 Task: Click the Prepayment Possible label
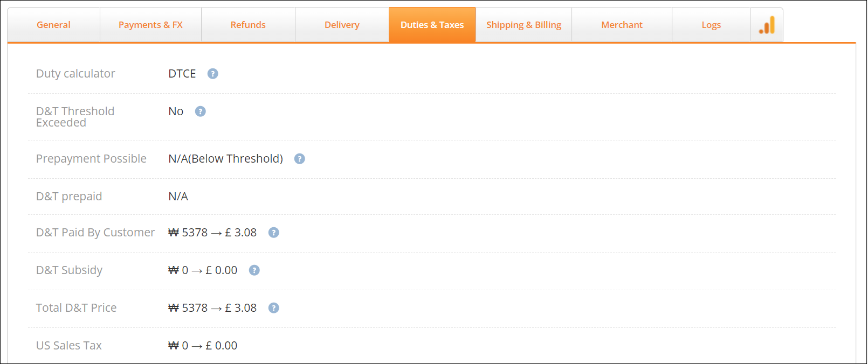(91, 159)
